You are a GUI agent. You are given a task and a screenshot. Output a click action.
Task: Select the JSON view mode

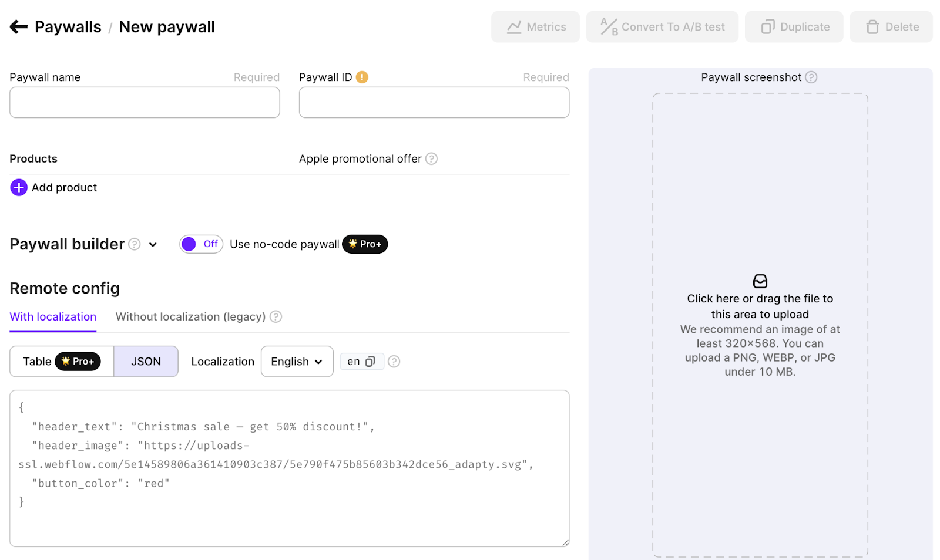(146, 362)
